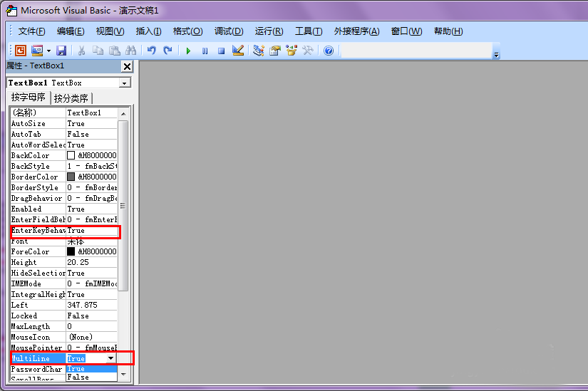Click the BackColor white color swatch
Screen dimensions: 588x391
(71, 155)
